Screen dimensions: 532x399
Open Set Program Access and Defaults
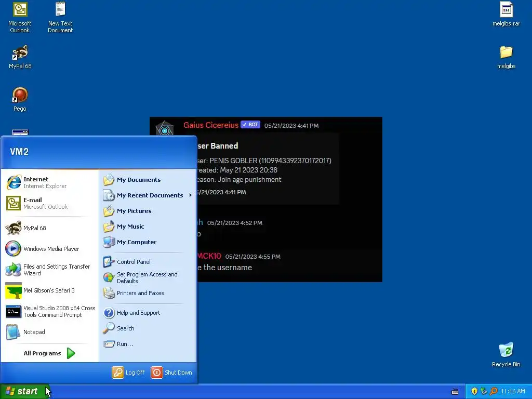click(148, 277)
